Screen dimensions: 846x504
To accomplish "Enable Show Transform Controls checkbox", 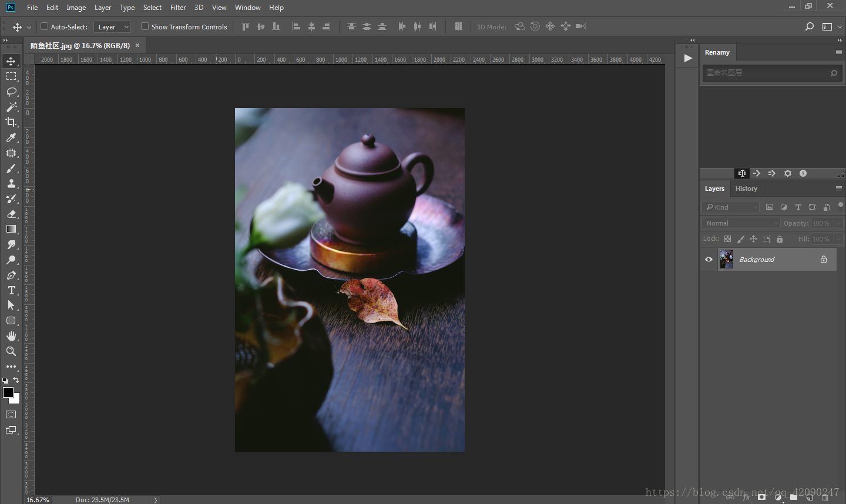I will tap(145, 26).
